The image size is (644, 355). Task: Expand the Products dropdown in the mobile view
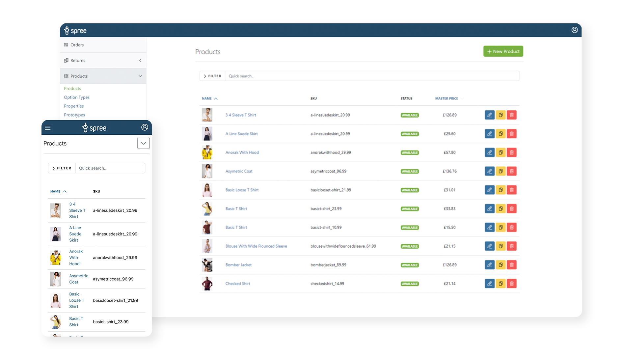tap(143, 143)
